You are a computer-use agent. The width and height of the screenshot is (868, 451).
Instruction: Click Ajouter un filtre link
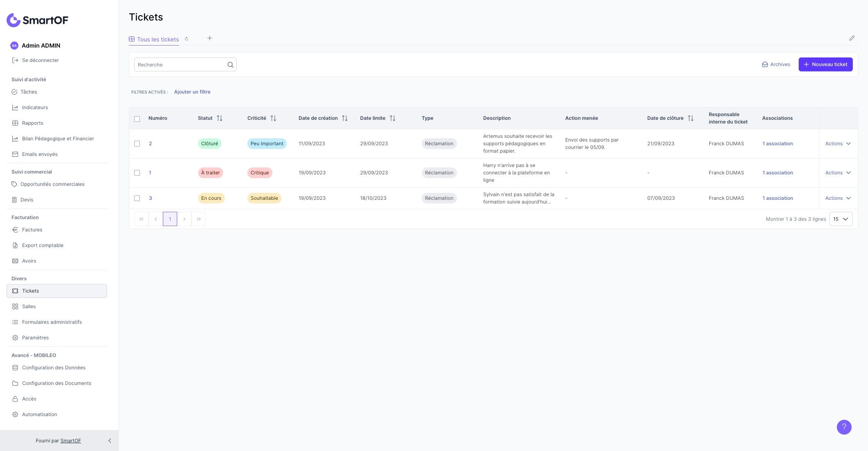click(192, 92)
